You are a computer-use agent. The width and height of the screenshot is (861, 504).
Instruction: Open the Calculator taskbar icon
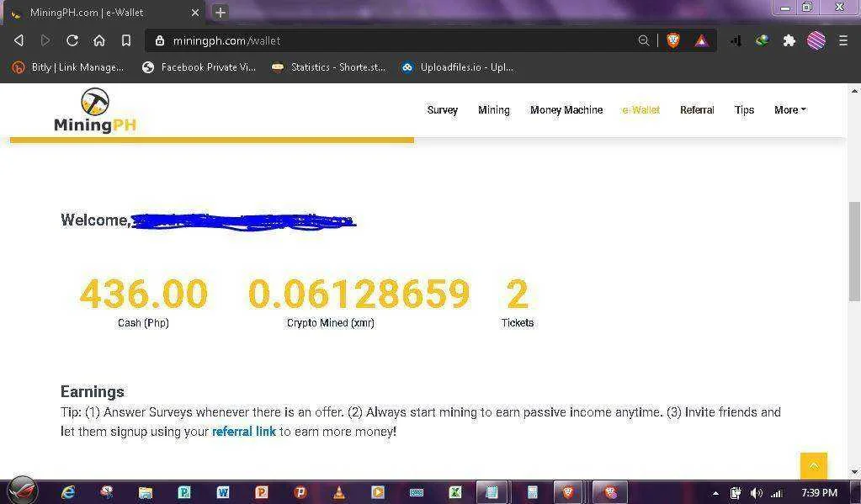(532, 492)
